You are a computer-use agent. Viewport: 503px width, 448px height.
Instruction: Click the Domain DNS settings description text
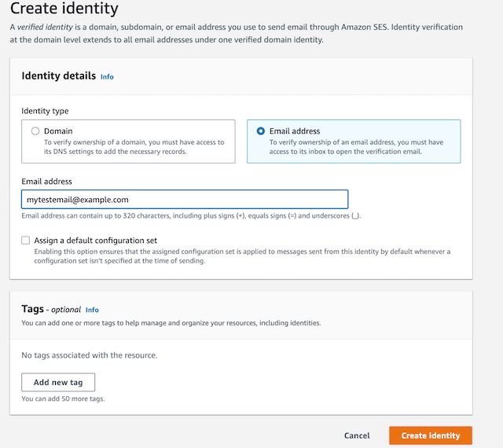coord(134,147)
